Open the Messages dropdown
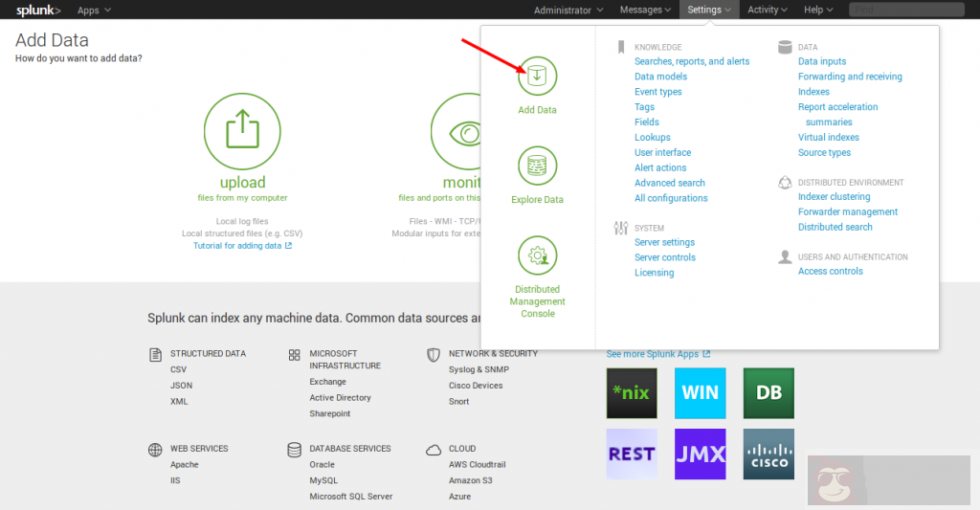The height and width of the screenshot is (510, 980). pos(645,10)
